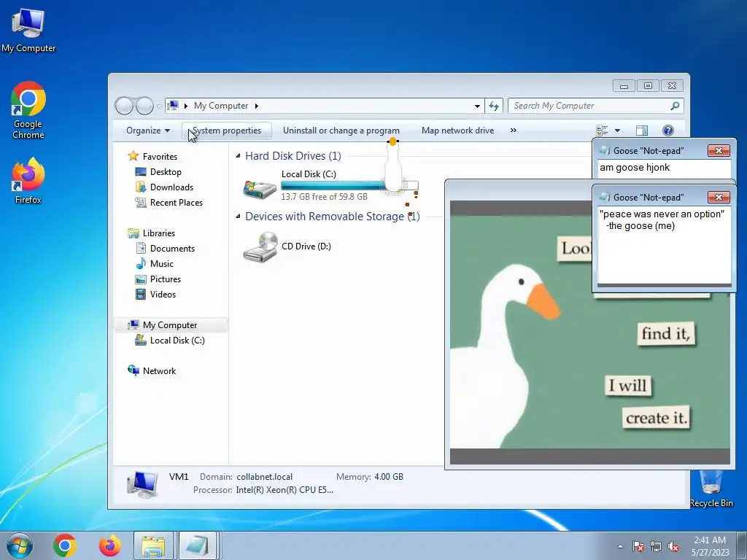Click the Windows Explorer taskbar button
The height and width of the screenshot is (560, 747).
point(153,545)
